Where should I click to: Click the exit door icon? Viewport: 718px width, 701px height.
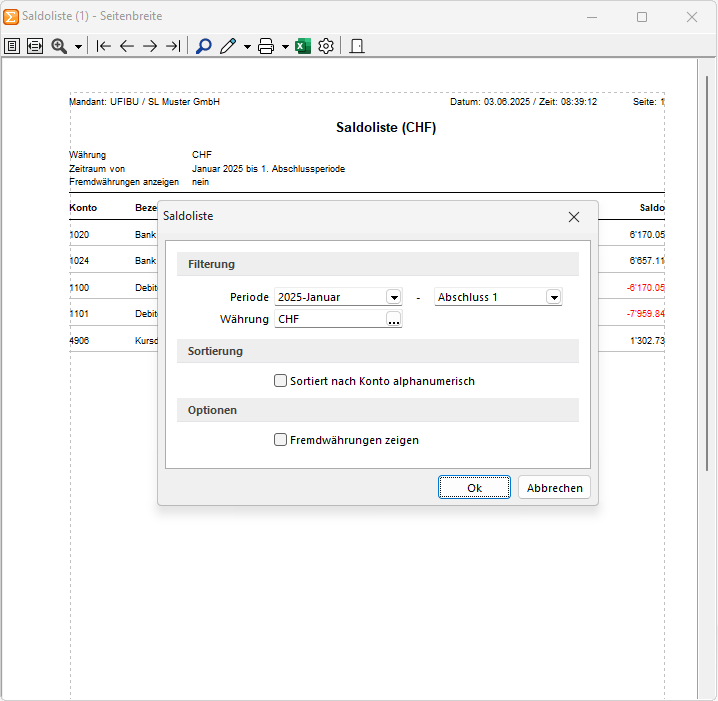(x=357, y=46)
